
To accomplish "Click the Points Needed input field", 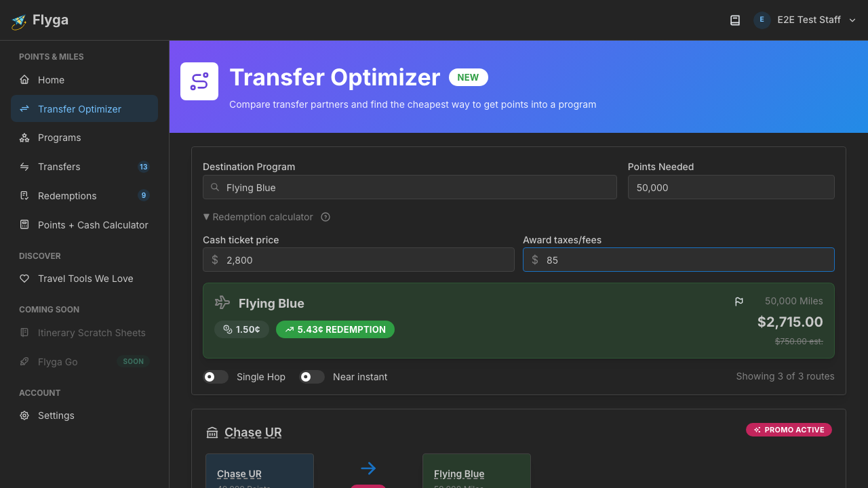I will click(x=731, y=188).
